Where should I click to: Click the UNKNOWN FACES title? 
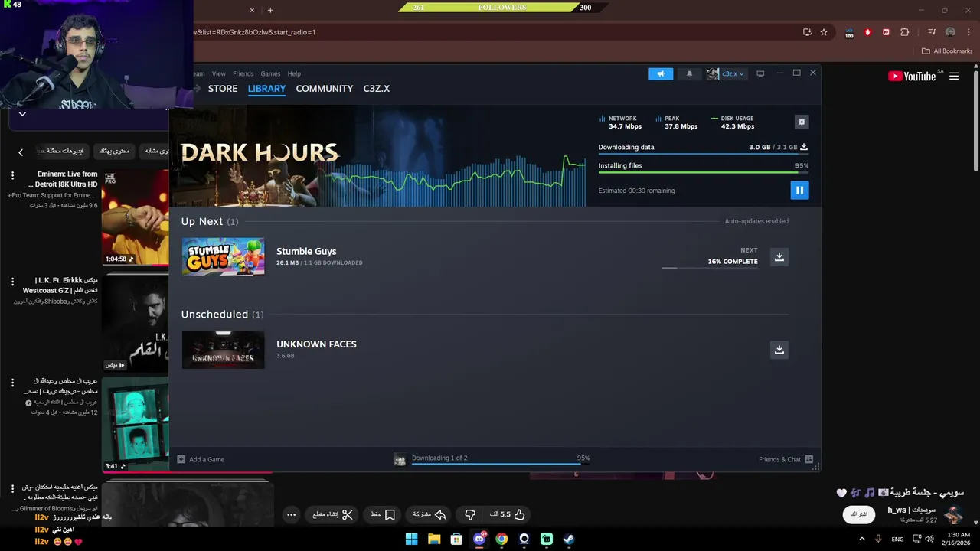316,344
